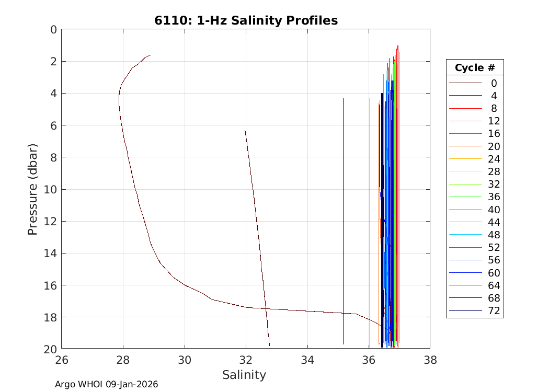Choose the cyan cycle 48 legend line

(x=465, y=235)
